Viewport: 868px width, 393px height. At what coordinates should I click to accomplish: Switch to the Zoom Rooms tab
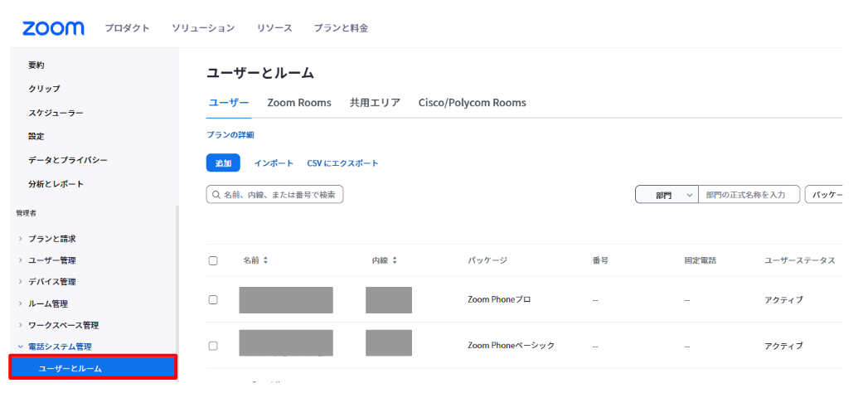pyautogui.click(x=299, y=103)
